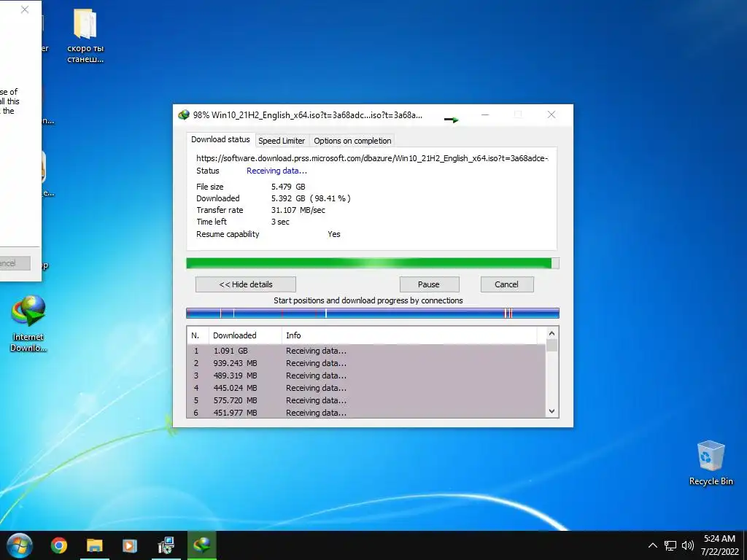Select connection row with 575.720 MB
The image size is (747, 560).
366,400
